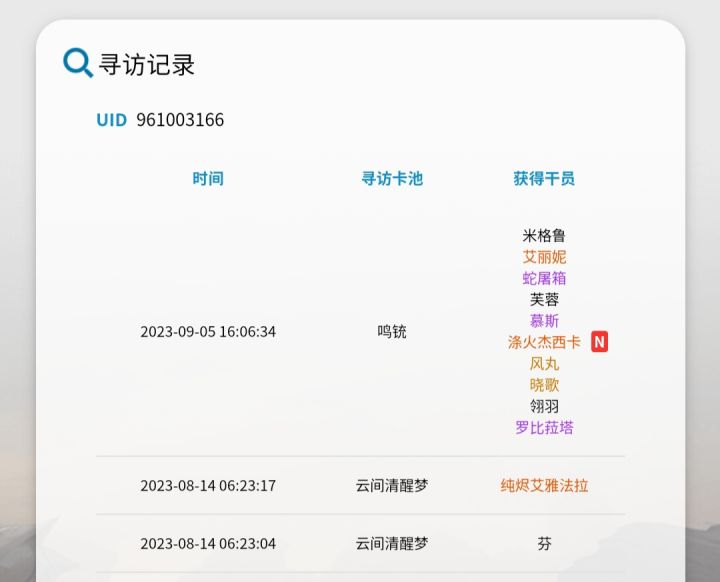Viewport: 720px width, 582px height.
Task: Click operator name 艾丽妮
Action: pos(544,257)
